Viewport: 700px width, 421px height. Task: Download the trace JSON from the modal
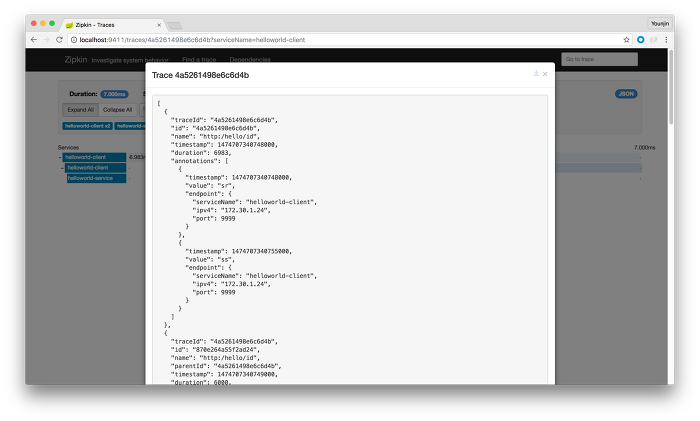click(536, 74)
